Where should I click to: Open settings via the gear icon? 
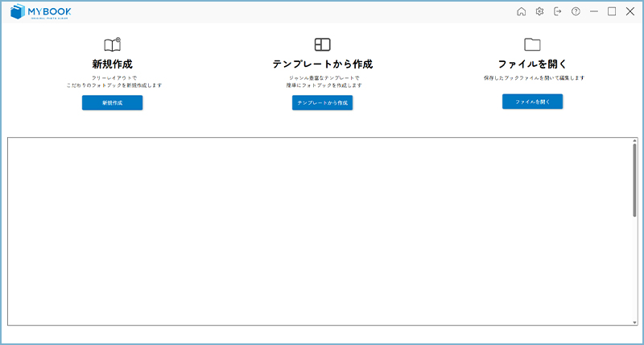pos(539,11)
